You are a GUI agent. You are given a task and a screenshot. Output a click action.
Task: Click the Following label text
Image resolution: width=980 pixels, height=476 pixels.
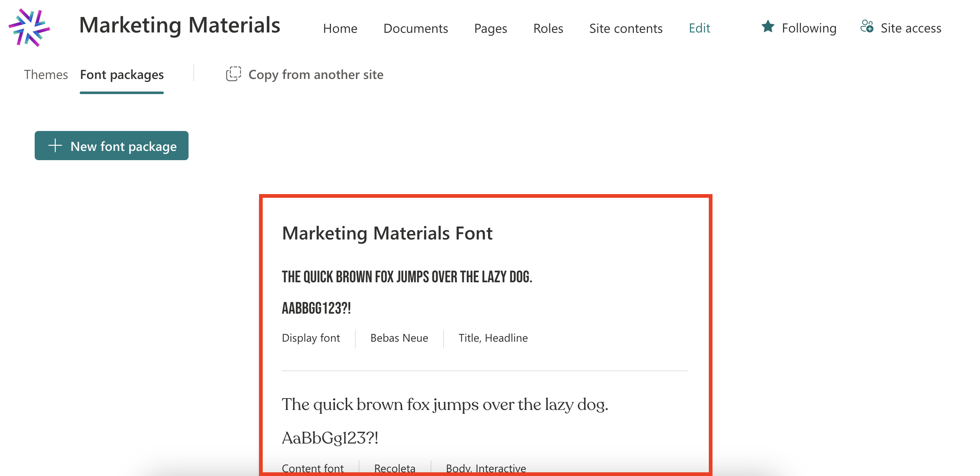(809, 28)
